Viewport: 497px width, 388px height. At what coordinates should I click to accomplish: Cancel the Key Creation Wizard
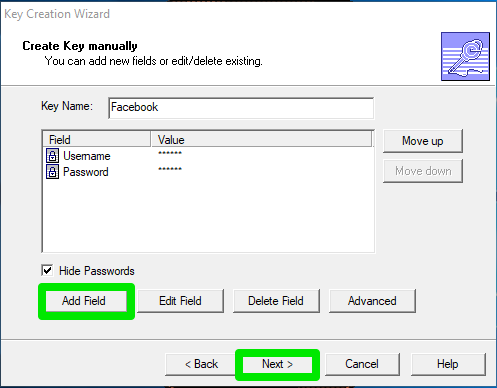click(362, 364)
